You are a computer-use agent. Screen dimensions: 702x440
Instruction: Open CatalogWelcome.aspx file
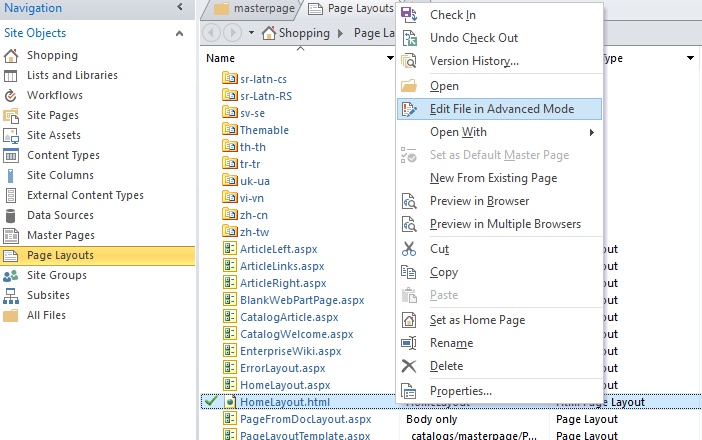(296, 334)
